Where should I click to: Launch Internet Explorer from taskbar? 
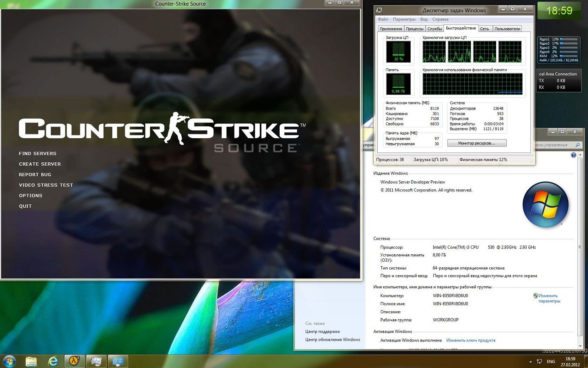pyautogui.click(x=53, y=361)
